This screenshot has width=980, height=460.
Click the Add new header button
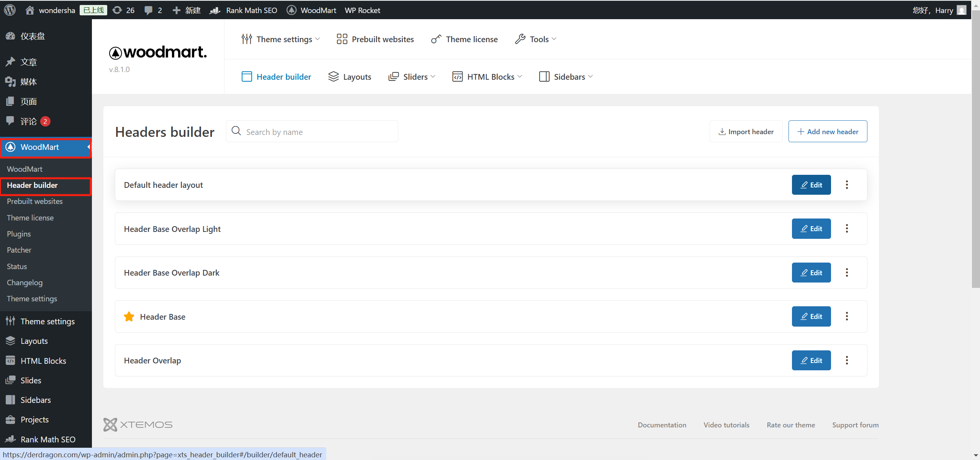pos(828,131)
